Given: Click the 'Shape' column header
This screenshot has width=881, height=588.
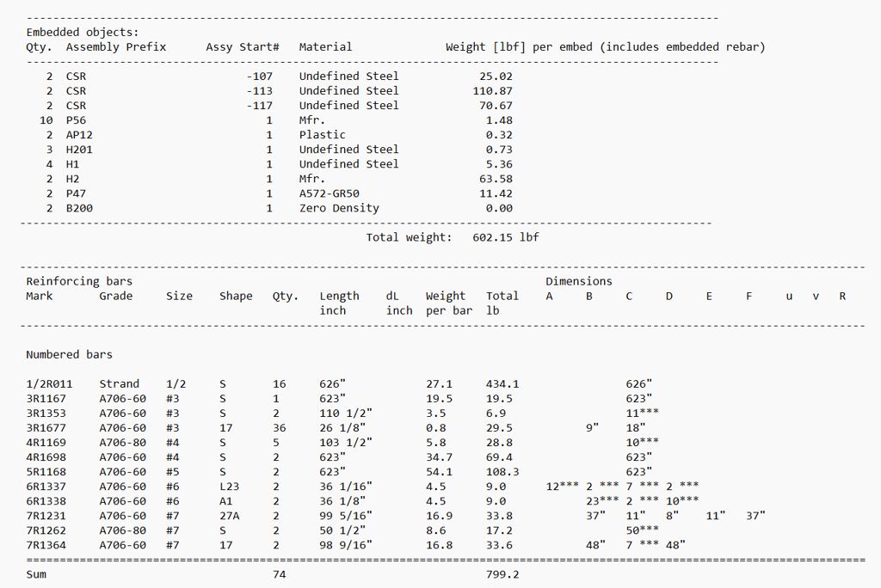Looking at the screenshot, I should (x=236, y=296).
